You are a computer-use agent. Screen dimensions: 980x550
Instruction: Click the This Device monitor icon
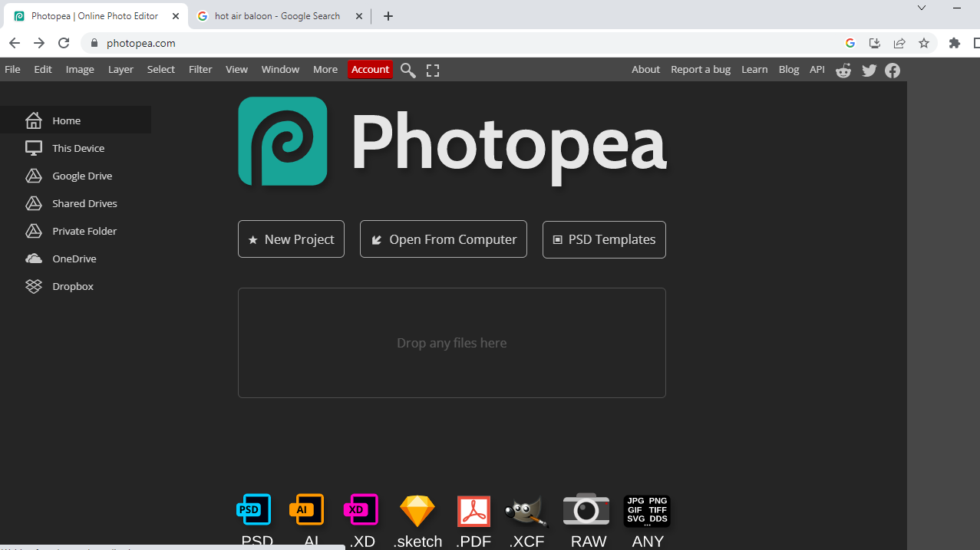pos(33,148)
